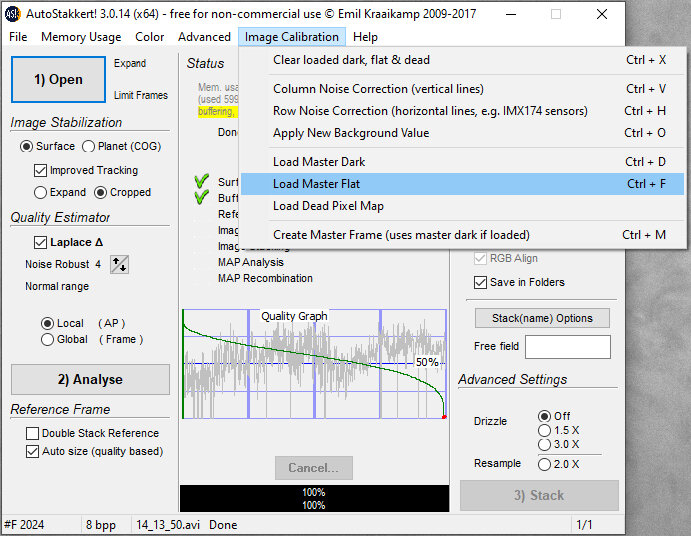The height and width of the screenshot is (536, 691).
Task: Click 1/1 counter in status bar
Action: coord(584,525)
